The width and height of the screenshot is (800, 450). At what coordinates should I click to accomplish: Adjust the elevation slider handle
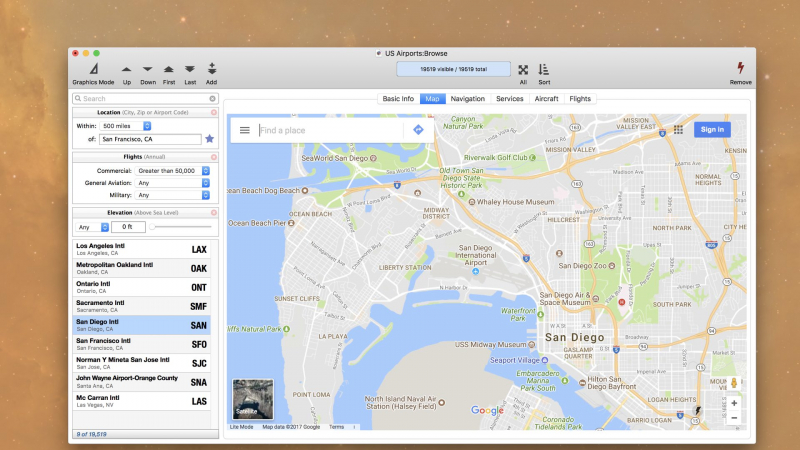point(152,227)
